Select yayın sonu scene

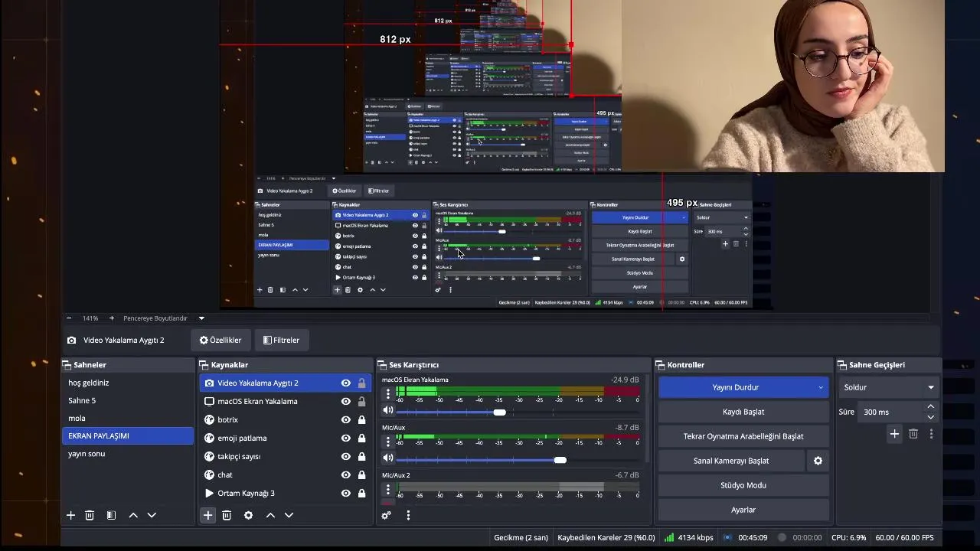click(x=128, y=454)
